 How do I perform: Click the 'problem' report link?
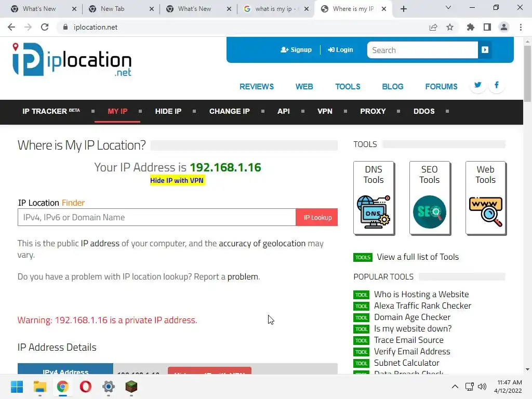click(x=243, y=276)
